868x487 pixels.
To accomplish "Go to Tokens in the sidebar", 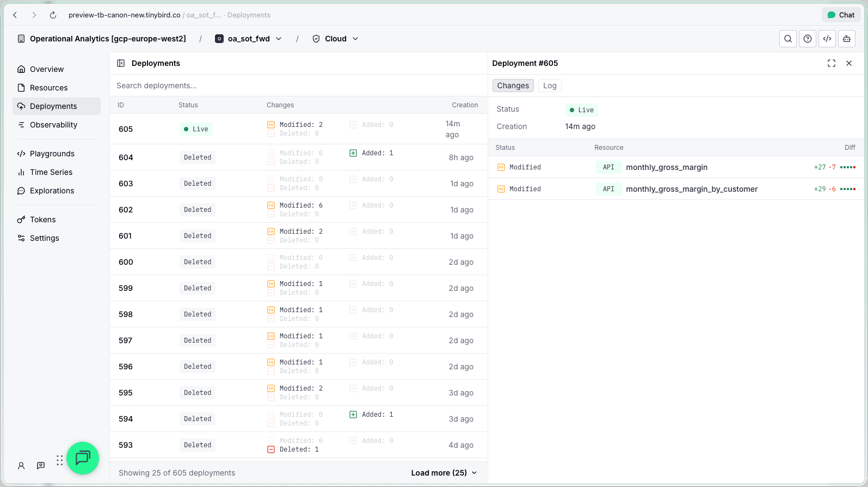I will [42, 220].
